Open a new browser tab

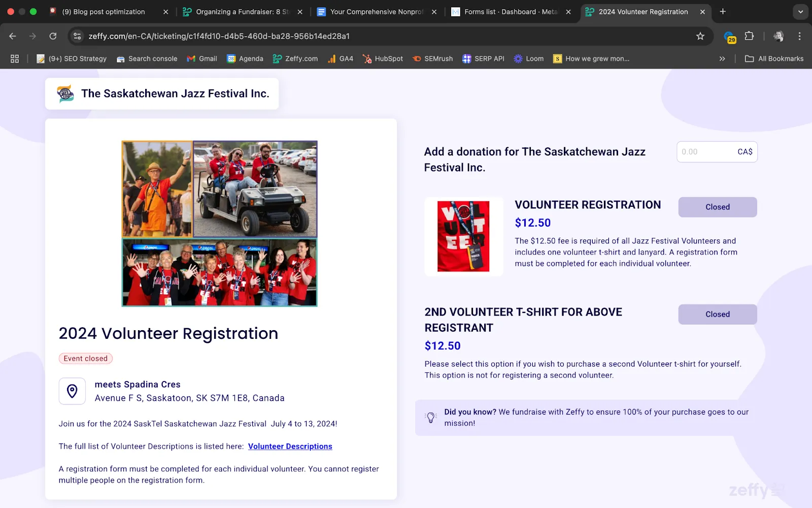(x=723, y=12)
